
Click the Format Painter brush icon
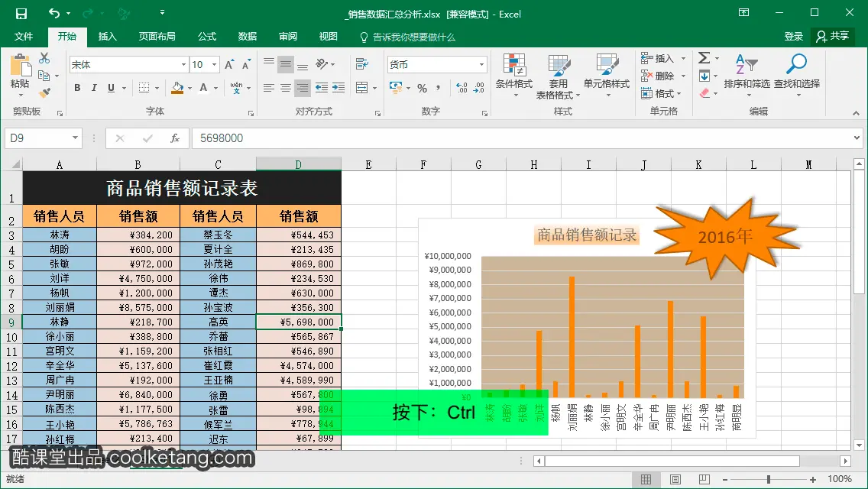pos(45,93)
